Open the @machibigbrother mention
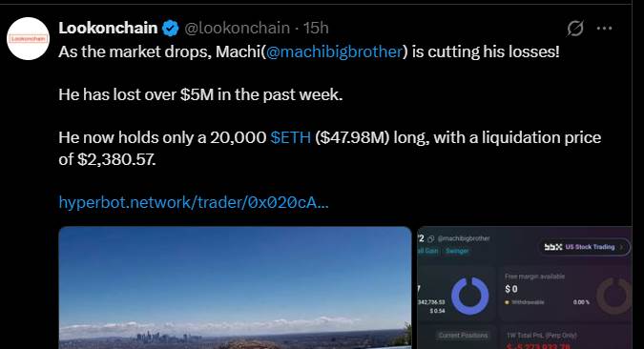This screenshot has width=644, height=349. coord(334,51)
